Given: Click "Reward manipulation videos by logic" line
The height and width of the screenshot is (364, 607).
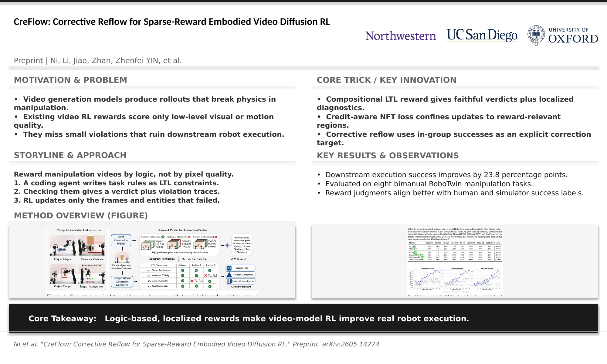Looking at the screenshot, I should [x=124, y=174].
